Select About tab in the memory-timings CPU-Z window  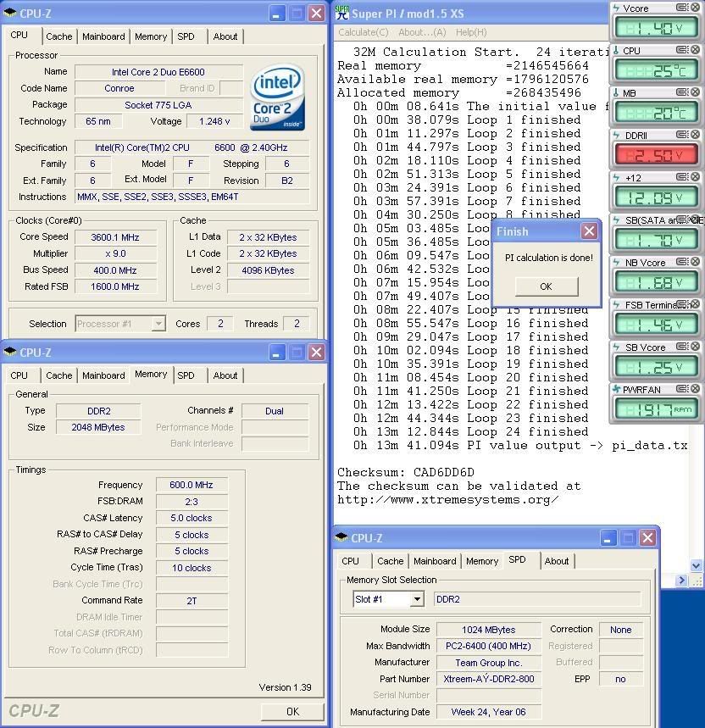click(225, 375)
